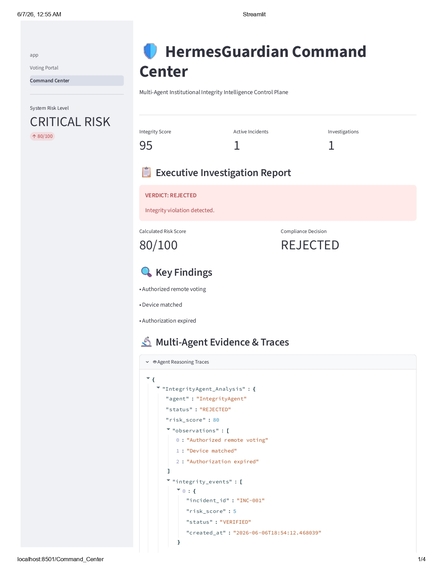Collapse the IntegrityAgent_Analysis JSON node
The image size is (443, 573).
[158, 388]
